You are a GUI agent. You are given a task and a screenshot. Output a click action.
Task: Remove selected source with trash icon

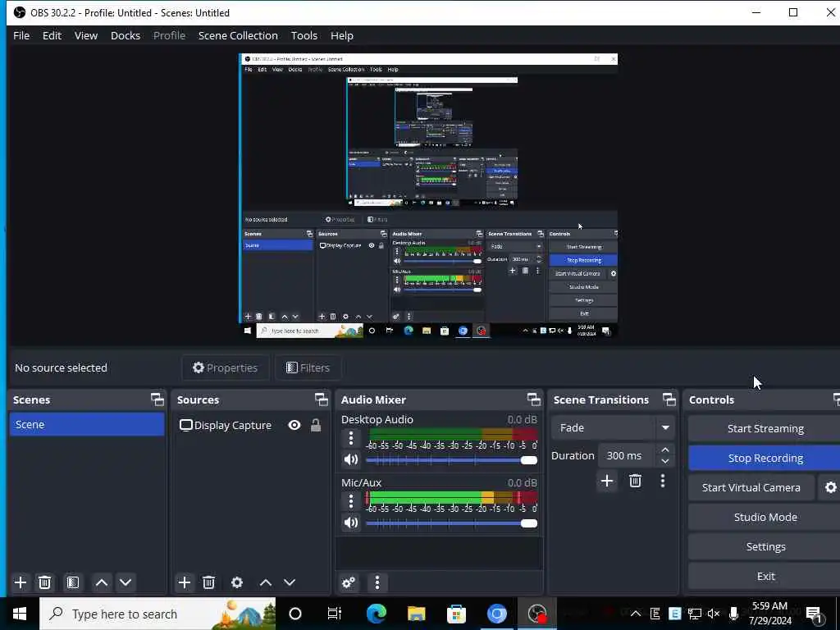point(209,582)
